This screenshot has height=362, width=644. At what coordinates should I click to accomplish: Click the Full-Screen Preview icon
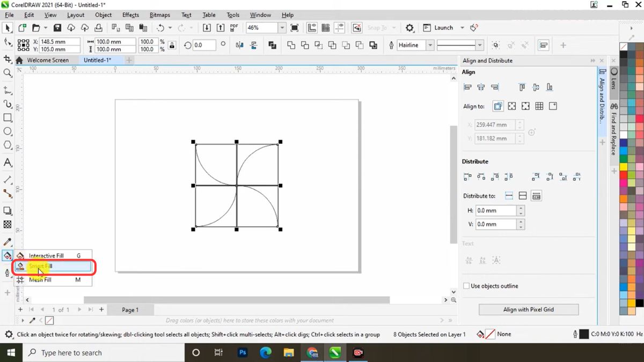pos(295,27)
